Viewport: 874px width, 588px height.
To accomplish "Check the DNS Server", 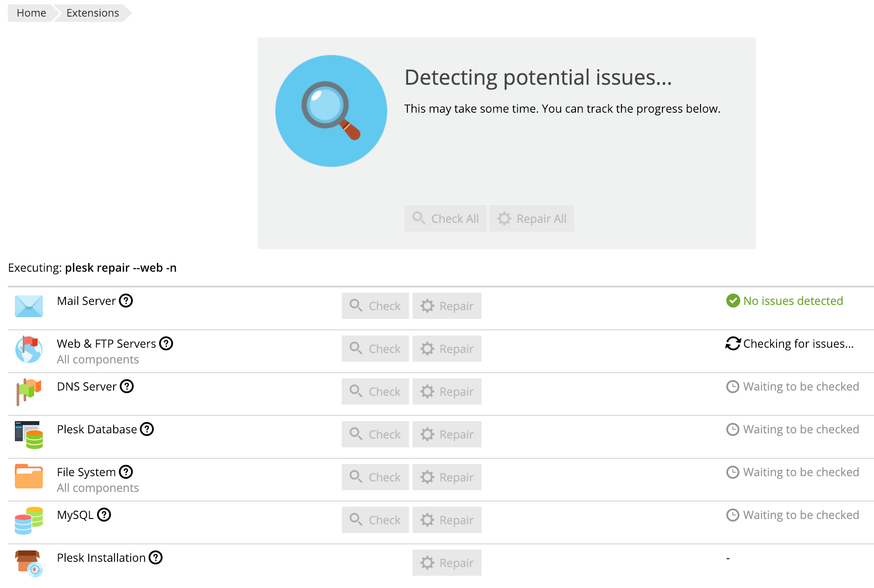I will [x=375, y=391].
